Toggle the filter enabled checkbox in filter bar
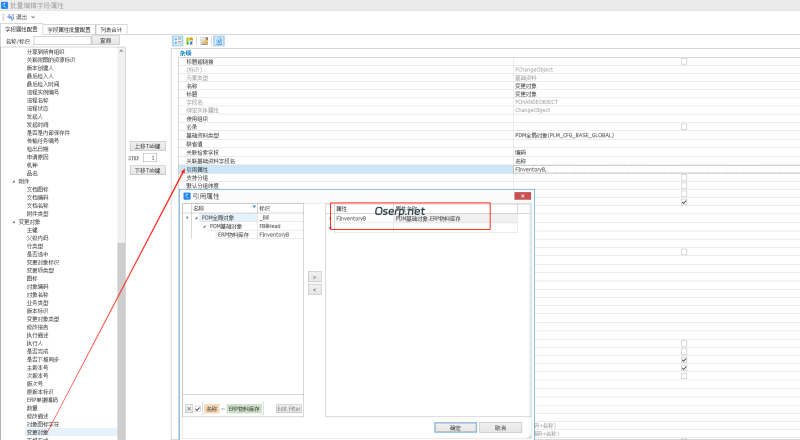This screenshot has height=440, width=800. coord(198,409)
